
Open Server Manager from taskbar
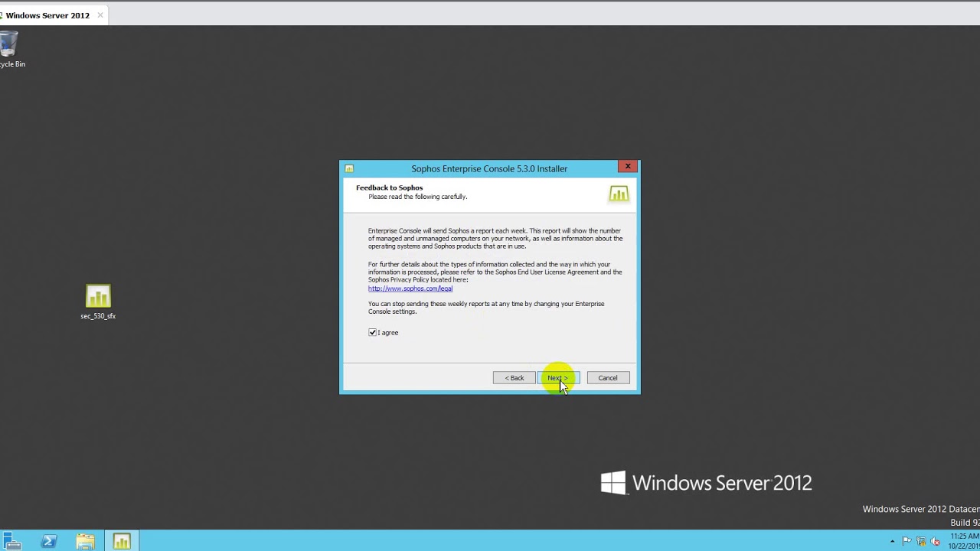pyautogui.click(x=11, y=541)
